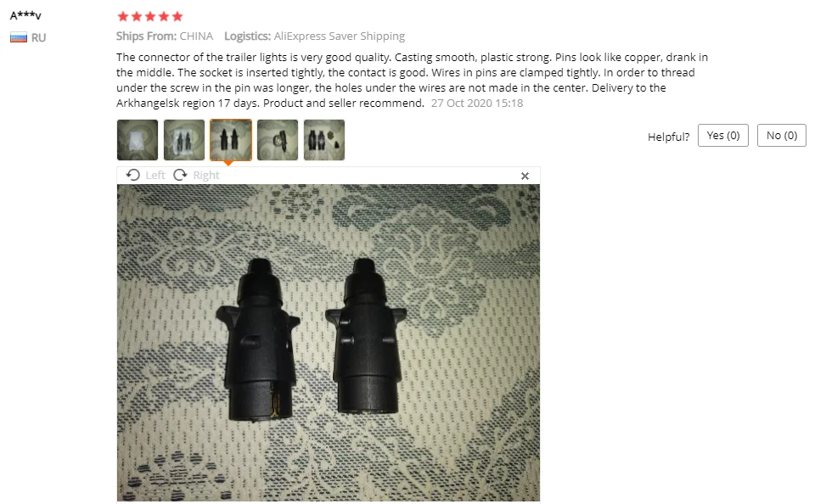This screenshot has height=504, width=826.
Task: Open the second review photo thumbnail
Action: point(184,139)
